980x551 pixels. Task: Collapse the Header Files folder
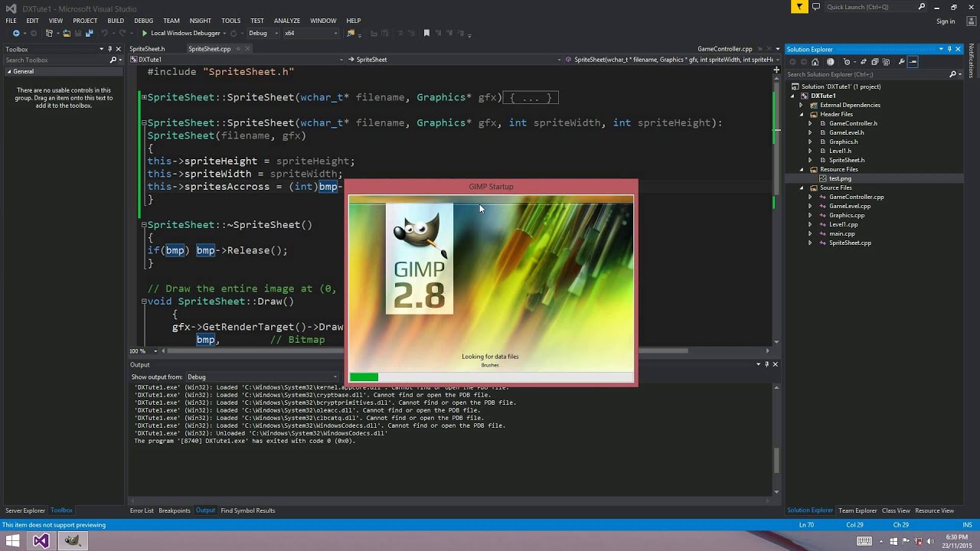802,114
